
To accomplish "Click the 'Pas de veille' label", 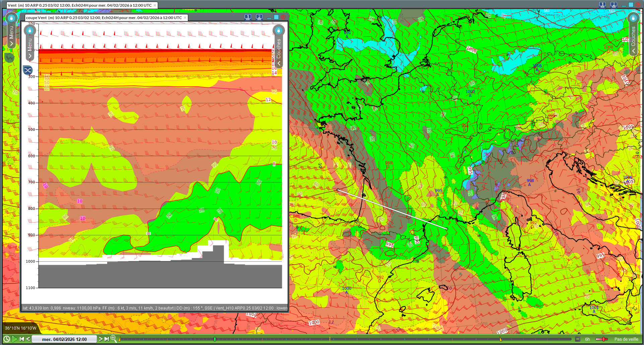I will tap(626, 339).
